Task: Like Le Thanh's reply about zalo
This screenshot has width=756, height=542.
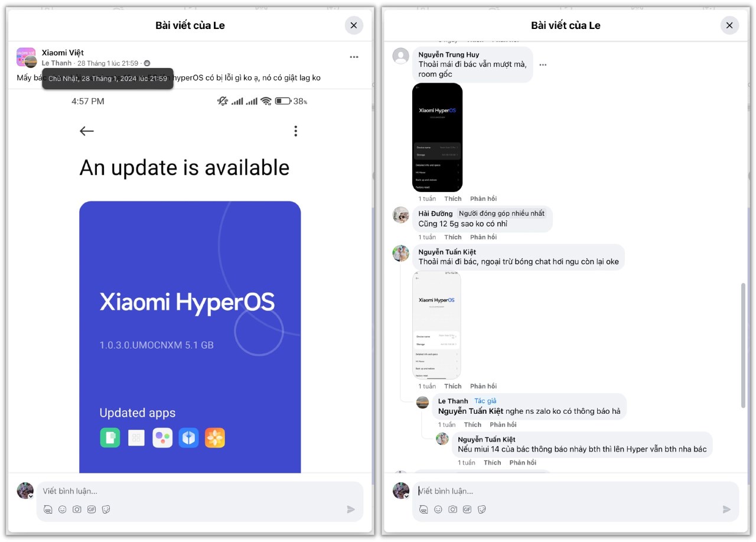Action: pos(472,424)
